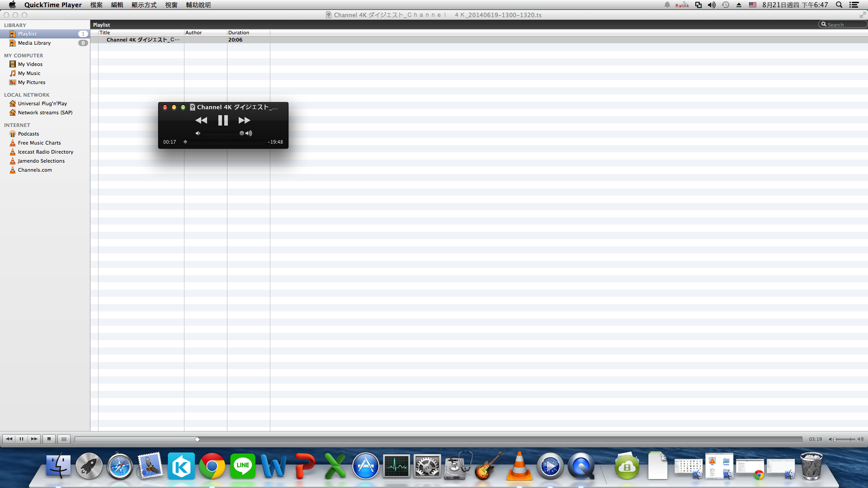Click the maximum volume speaker icon in the controller
The image size is (868, 488).
tap(249, 133)
